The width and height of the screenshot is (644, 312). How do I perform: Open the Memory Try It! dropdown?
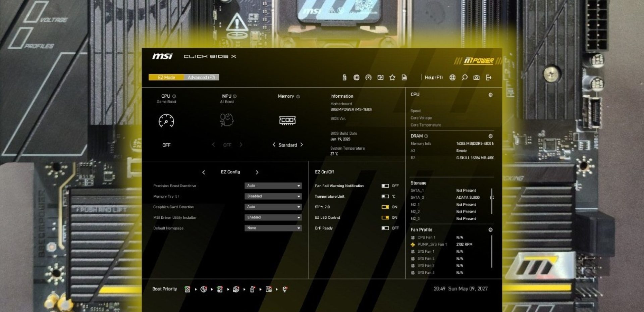coord(273,196)
